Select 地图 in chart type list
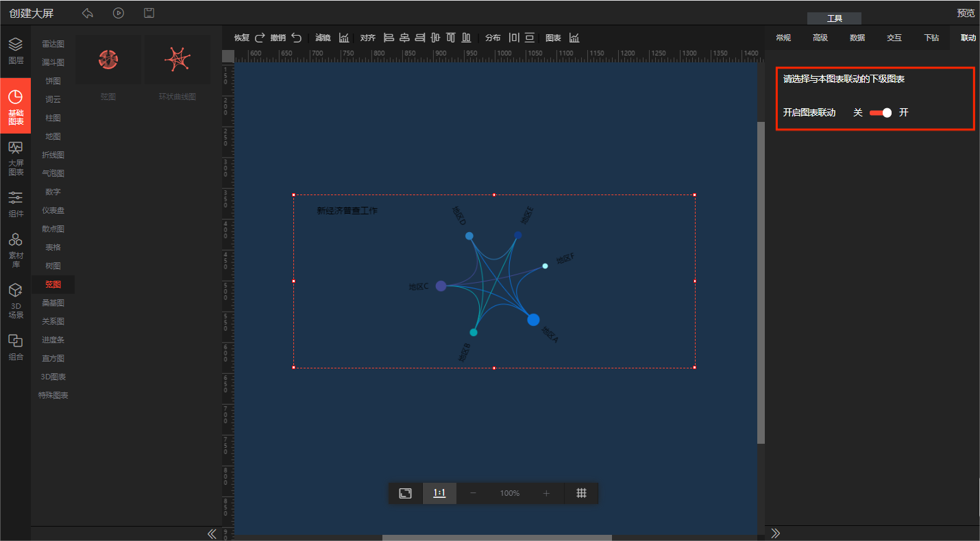The image size is (980, 541). [x=53, y=136]
